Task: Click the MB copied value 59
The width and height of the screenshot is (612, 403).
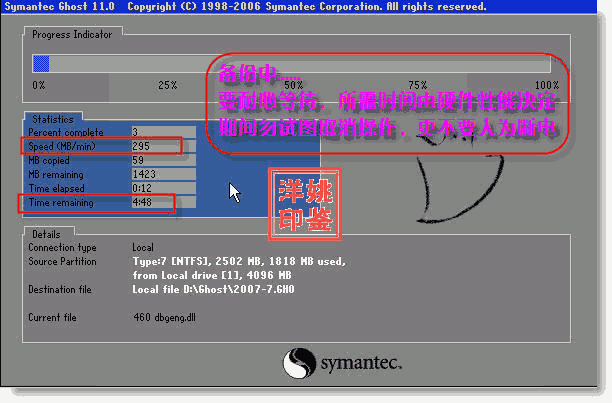Action: click(x=138, y=160)
